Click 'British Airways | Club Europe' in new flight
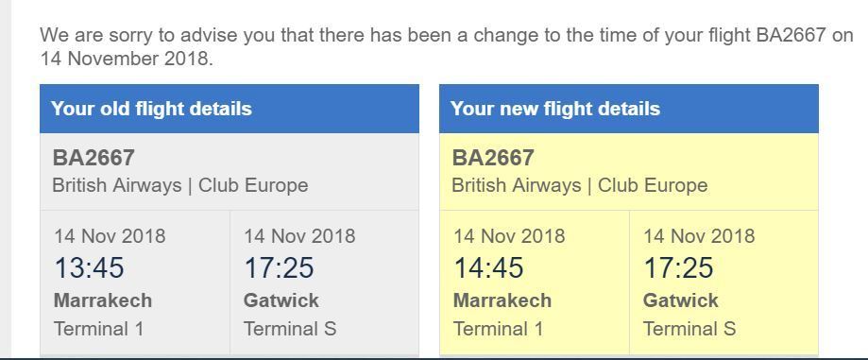 (580, 185)
